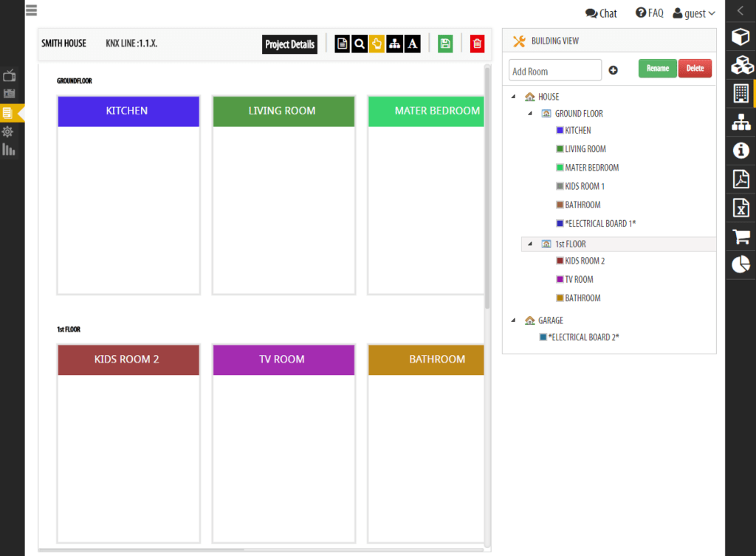
Task: Click the pie chart icon in right sidebar
Action: coord(740,264)
